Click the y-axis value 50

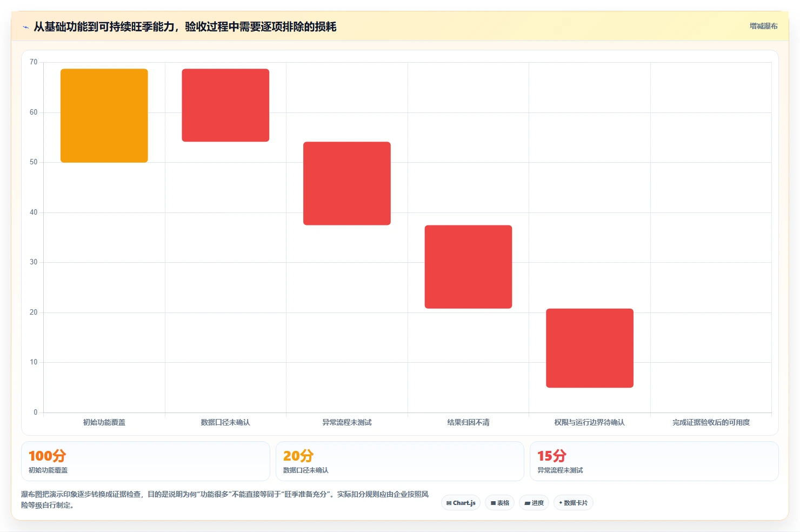[34, 162]
